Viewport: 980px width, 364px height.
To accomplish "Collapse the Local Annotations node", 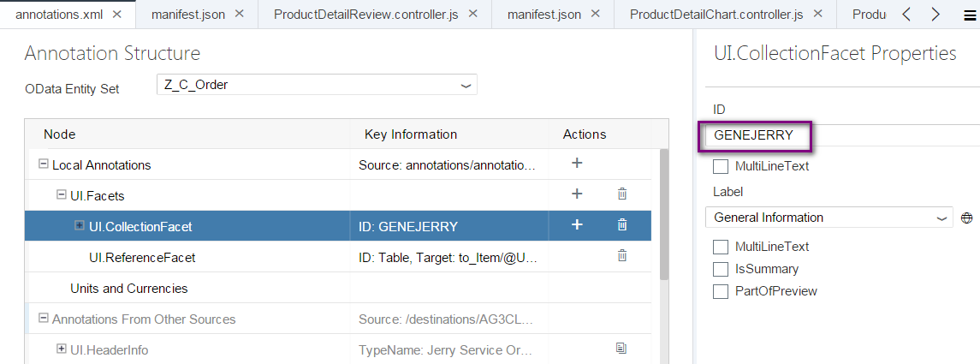I will pos(43,164).
